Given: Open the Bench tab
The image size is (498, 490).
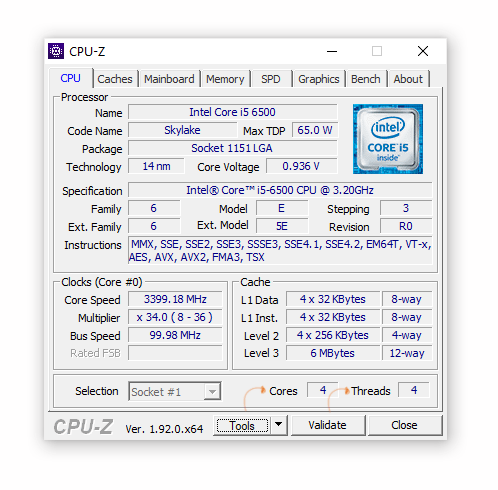Looking at the screenshot, I should tap(366, 79).
